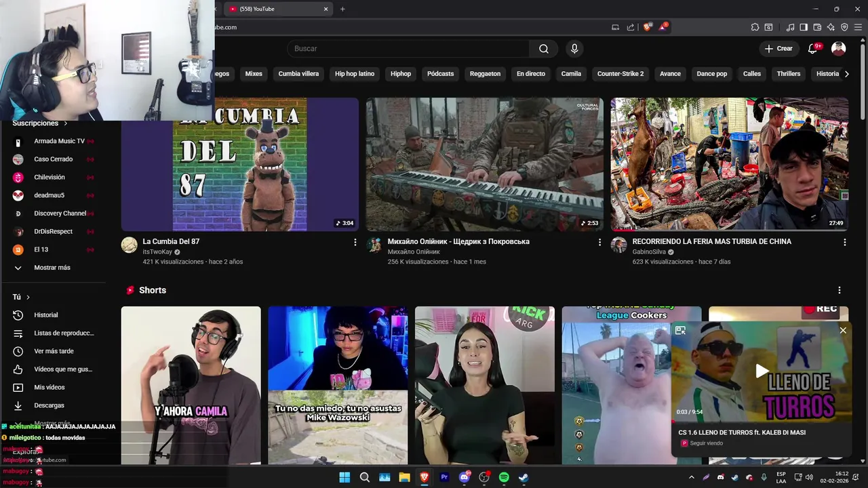Viewport: 868px width, 488px height.
Task: Expand Mostrar más under subscriptions
Action: pyautogui.click(x=53, y=268)
